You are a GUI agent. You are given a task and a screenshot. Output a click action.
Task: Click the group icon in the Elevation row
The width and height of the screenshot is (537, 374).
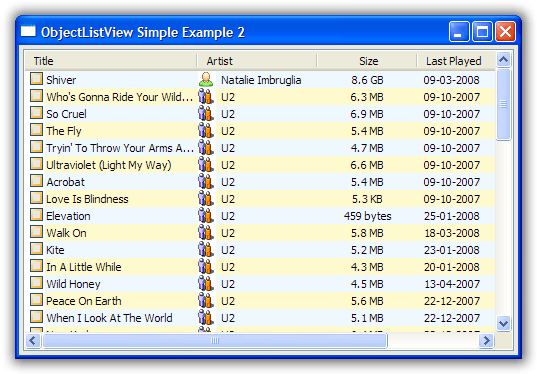[206, 216]
